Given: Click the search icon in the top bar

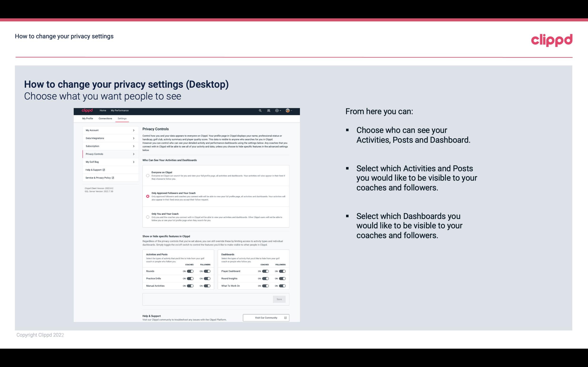Looking at the screenshot, I should pyautogui.click(x=260, y=110).
